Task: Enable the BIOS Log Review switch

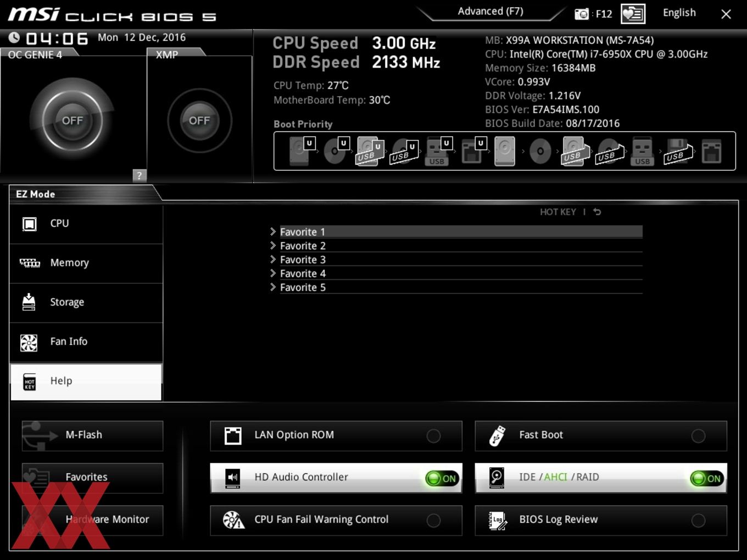Action: point(698,520)
